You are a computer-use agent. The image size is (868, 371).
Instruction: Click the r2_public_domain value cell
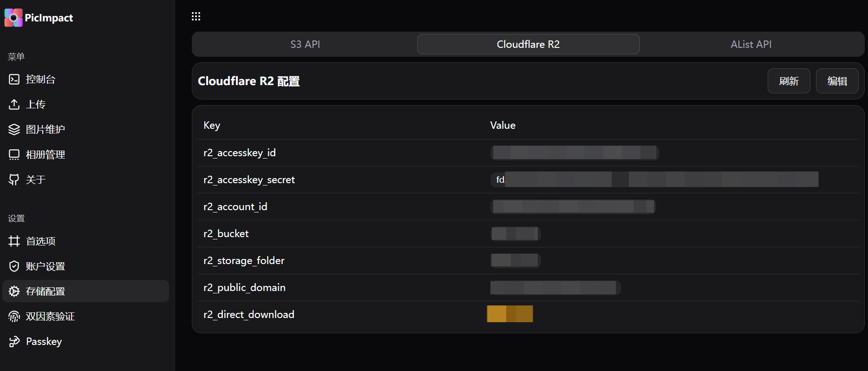point(555,288)
